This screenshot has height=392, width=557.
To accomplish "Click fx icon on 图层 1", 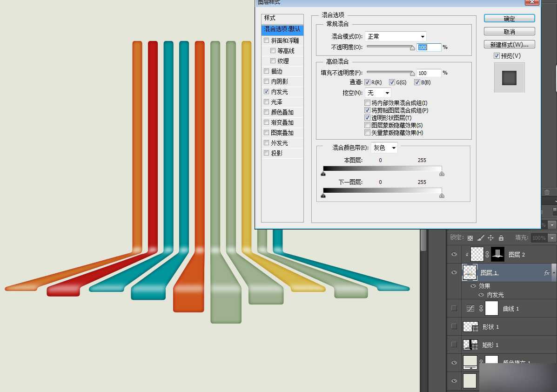I will pyautogui.click(x=547, y=273).
